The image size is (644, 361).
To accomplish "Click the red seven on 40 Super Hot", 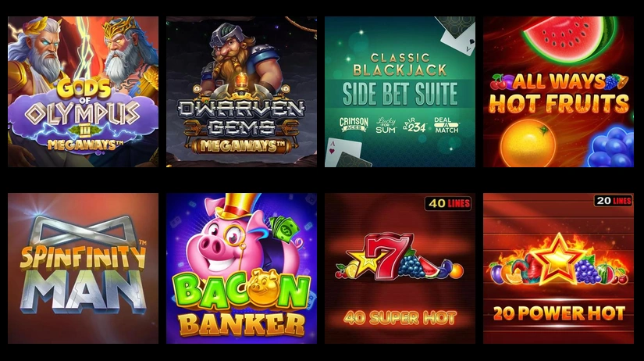I will pyautogui.click(x=387, y=255).
